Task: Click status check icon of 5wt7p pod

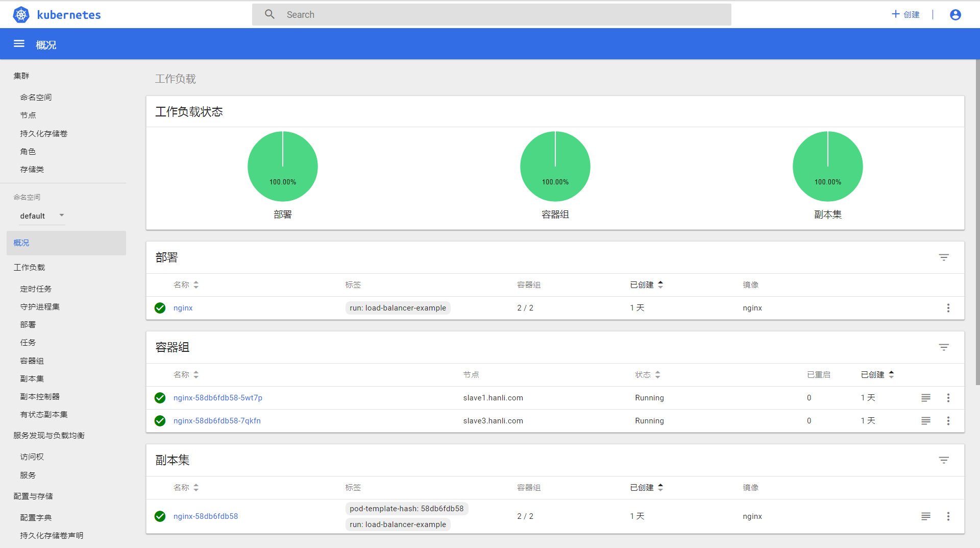Action: (x=160, y=398)
